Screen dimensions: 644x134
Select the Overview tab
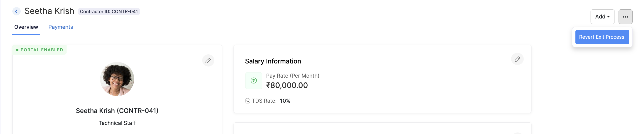coord(26,27)
